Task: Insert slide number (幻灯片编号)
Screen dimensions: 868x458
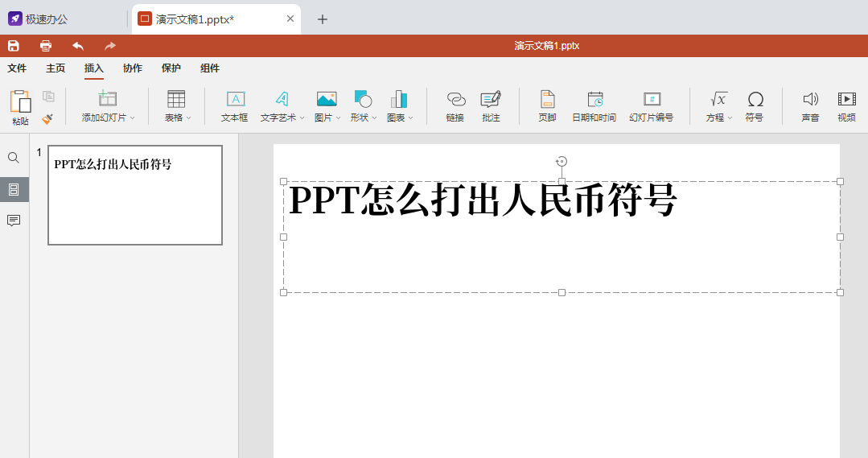Action: pos(652,106)
